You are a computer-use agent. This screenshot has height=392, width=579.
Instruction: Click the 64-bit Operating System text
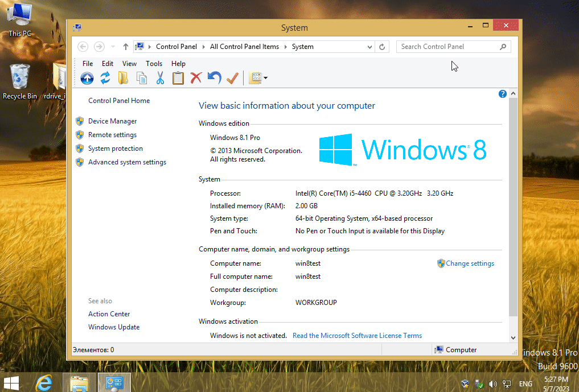[x=364, y=218]
